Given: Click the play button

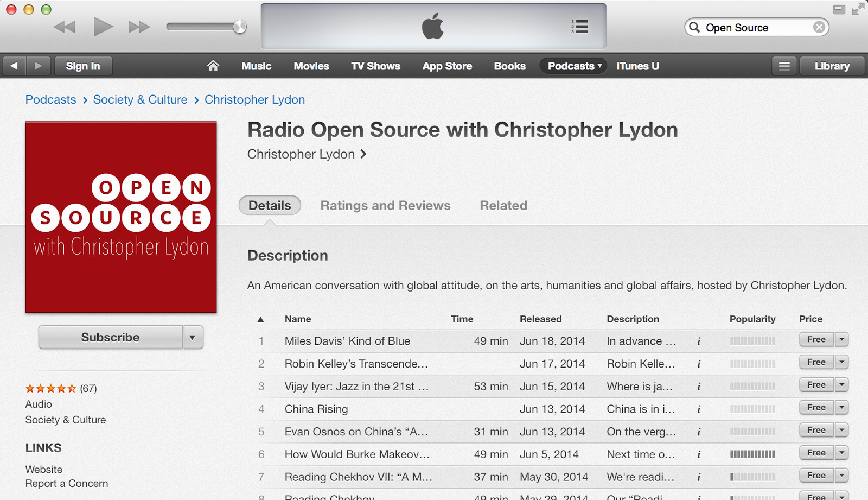Looking at the screenshot, I should [103, 27].
